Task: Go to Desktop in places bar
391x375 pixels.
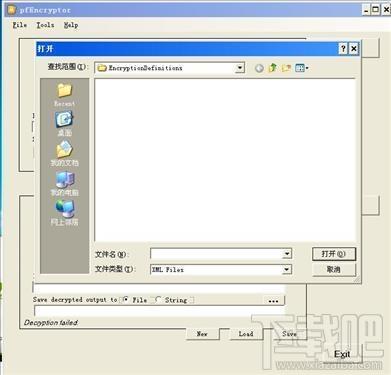Action: (x=64, y=124)
